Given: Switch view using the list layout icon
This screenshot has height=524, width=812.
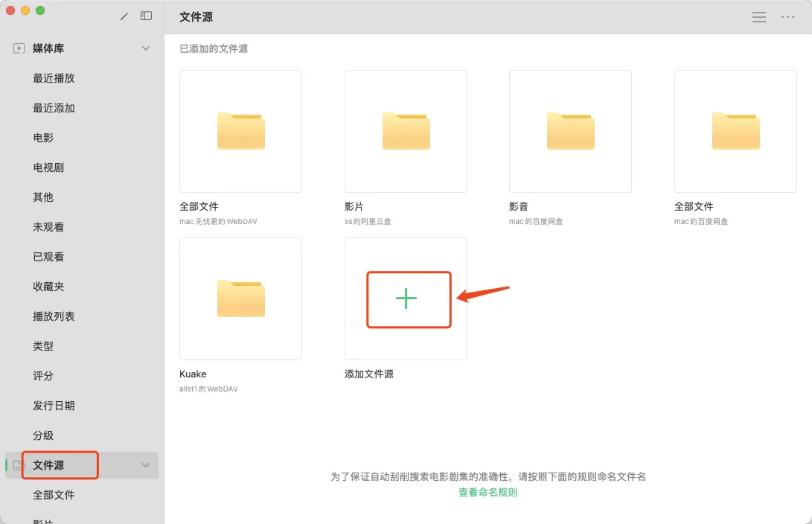Looking at the screenshot, I should 759,17.
